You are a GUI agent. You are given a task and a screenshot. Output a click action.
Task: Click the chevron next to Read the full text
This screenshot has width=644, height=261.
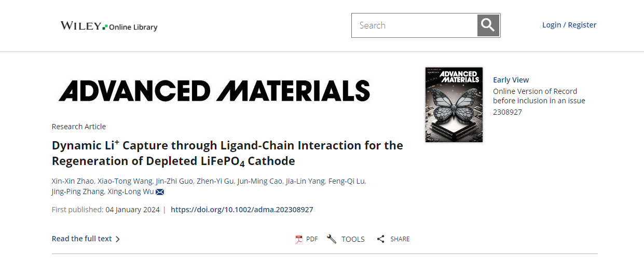pos(118,239)
